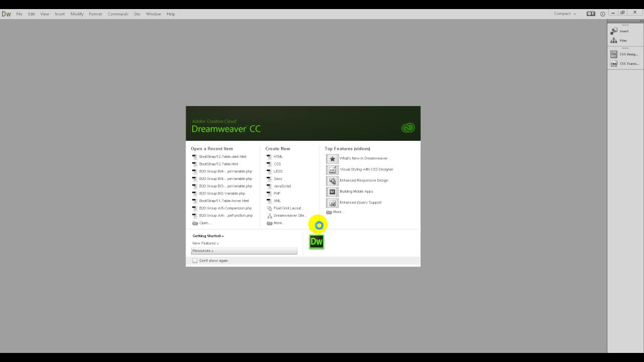This screenshot has height=362, width=644.
Task: Create a new Sass file
Action: point(275,179)
